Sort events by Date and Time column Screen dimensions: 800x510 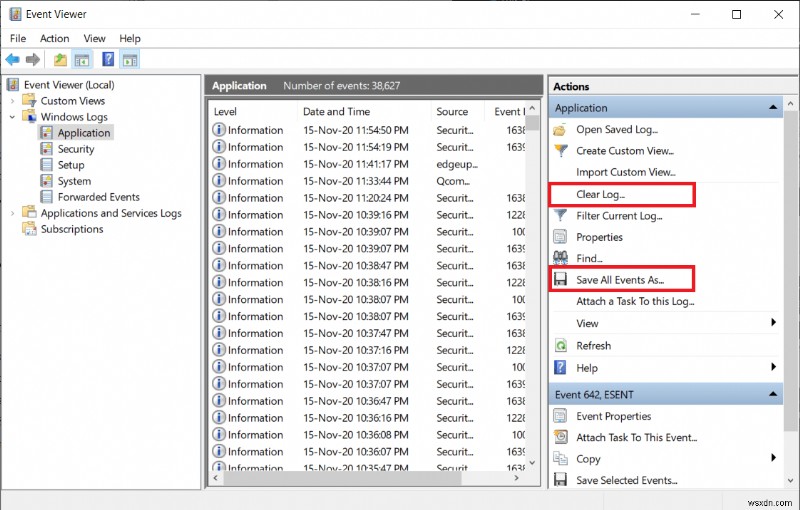pyautogui.click(x=336, y=112)
